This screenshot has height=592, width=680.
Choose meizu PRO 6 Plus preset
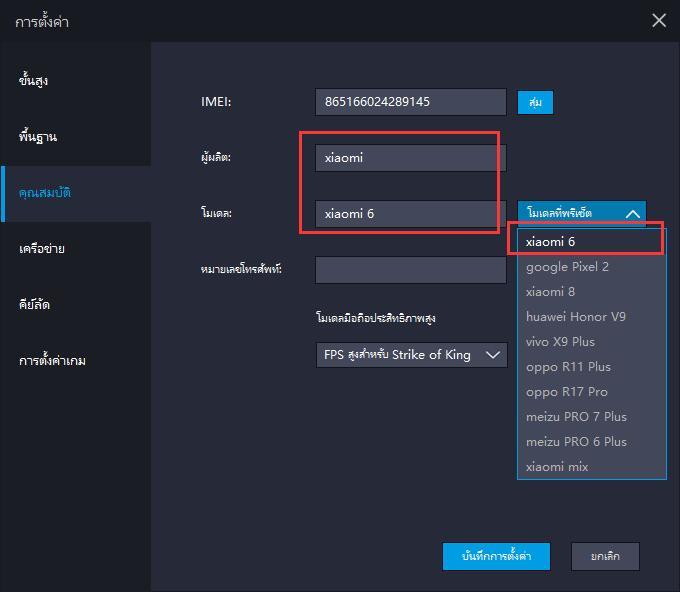point(592,442)
